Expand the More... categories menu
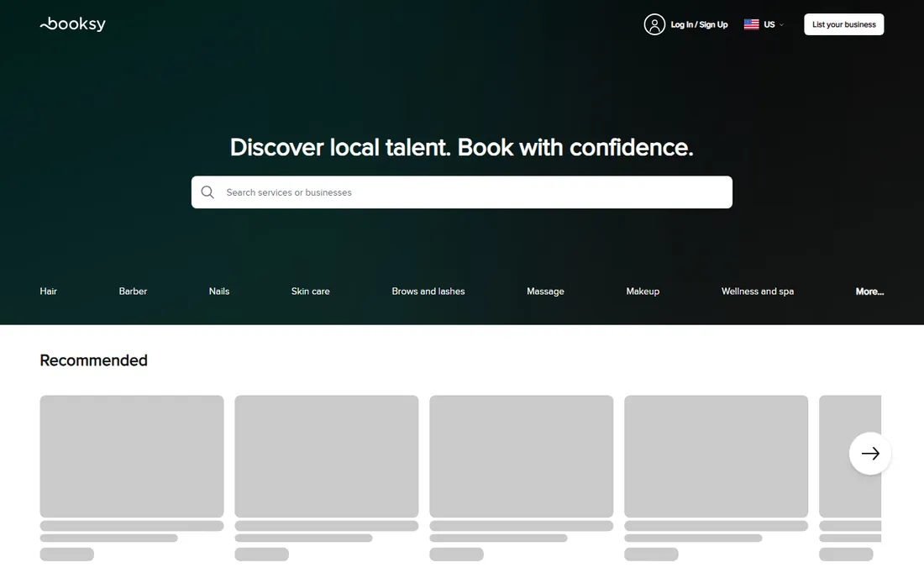This screenshot has width=924, height=578. pyautogui.click(x=869, y=291)
